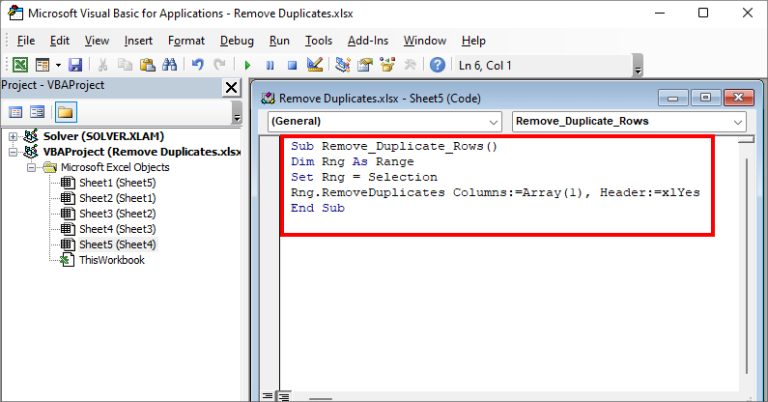Close the Sheet5 (Code) window
This screenshot has height=402, width=768.
pyautogui.click(x=738, y=98)
